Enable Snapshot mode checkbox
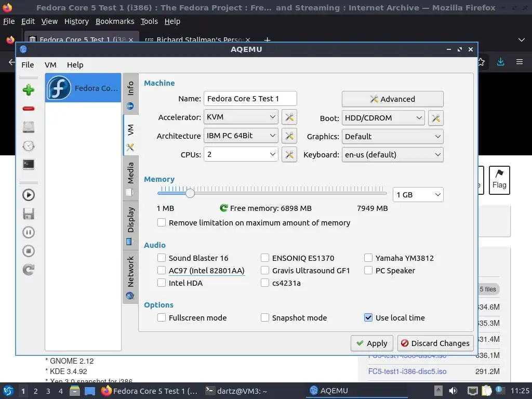Image resolution: width=532 pixels, height=399 pixels. point(265,317)
